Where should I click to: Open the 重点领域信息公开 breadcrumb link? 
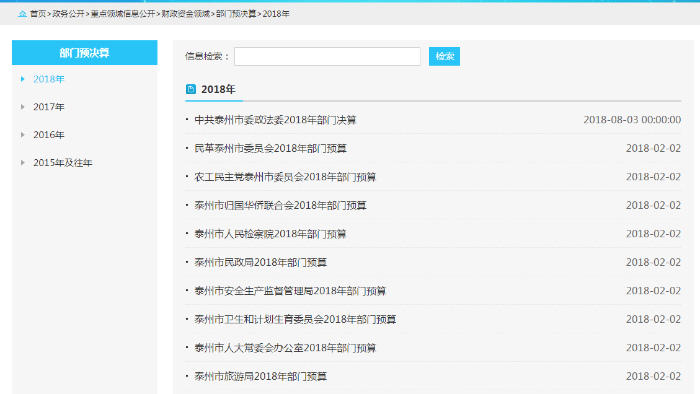[x=123, y=14]
